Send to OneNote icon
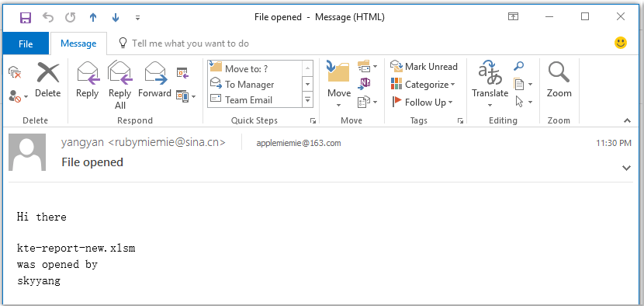This screenshot has width=644, height=306. point(365,84)
